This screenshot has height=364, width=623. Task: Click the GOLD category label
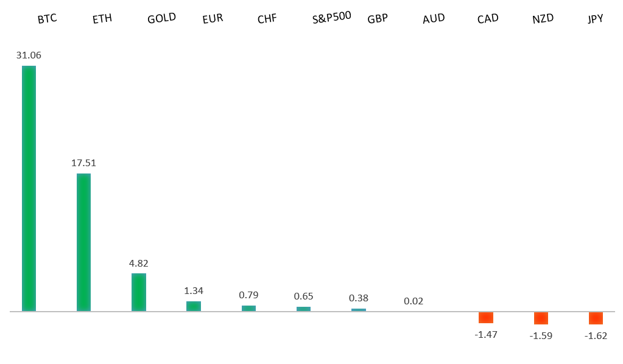click(x=161, y=18)
